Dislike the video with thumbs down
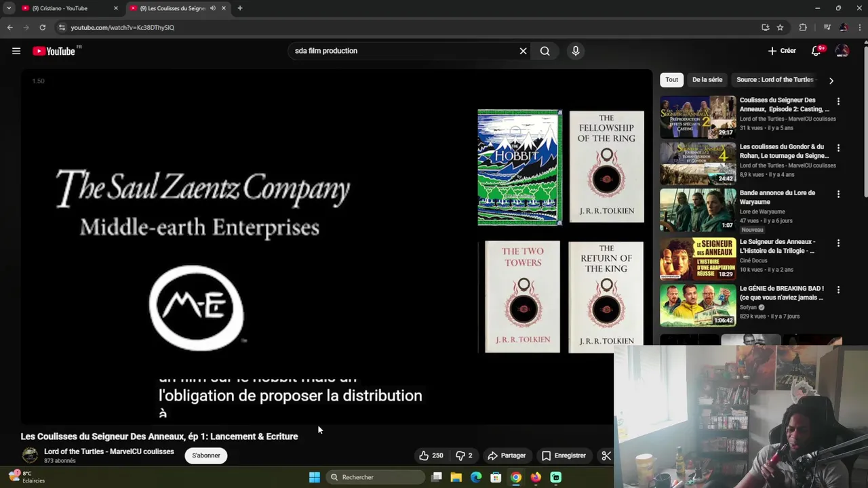Screen dimensions: 868x488 [x=464, y=455]
